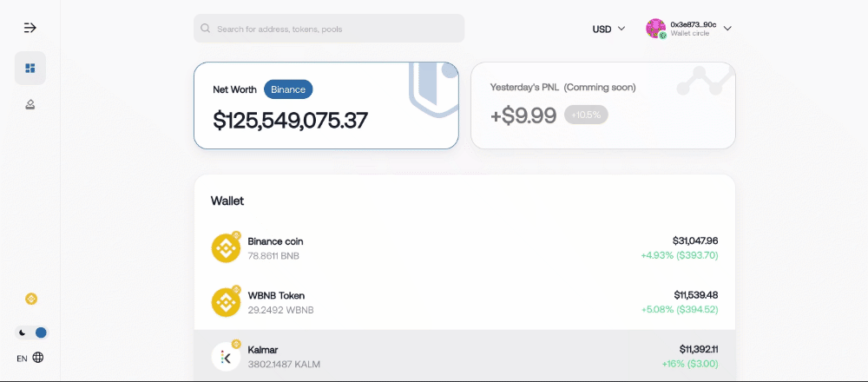Toggle the dark mode switch
Image resolution: width=868 pixels, height=382 pixels.
point(31,333)
